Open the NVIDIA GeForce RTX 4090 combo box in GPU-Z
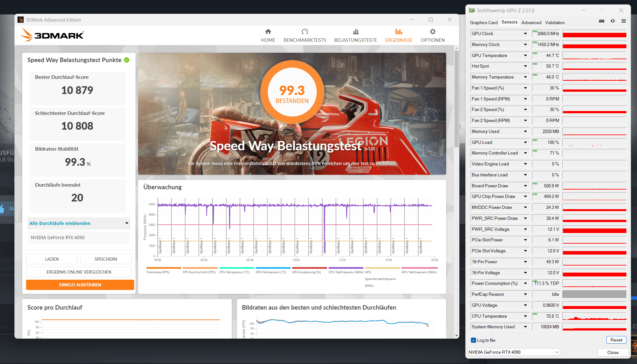637x364 pixels. (x=513, y=352)
